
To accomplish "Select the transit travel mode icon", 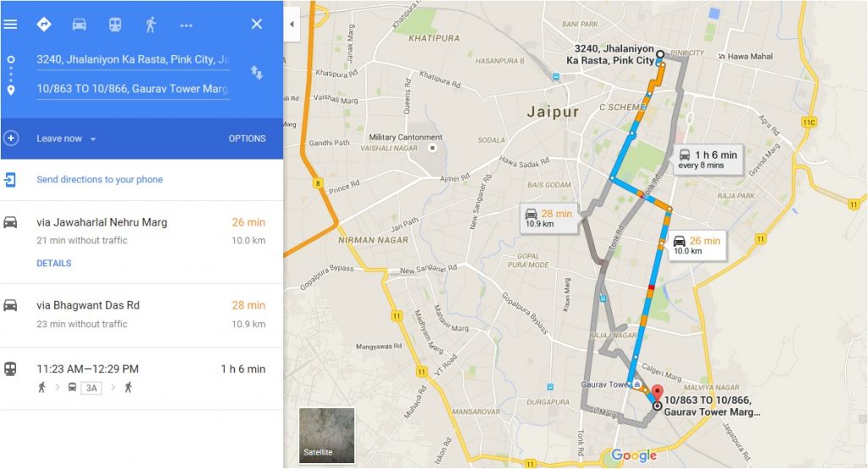I will 114,25.
